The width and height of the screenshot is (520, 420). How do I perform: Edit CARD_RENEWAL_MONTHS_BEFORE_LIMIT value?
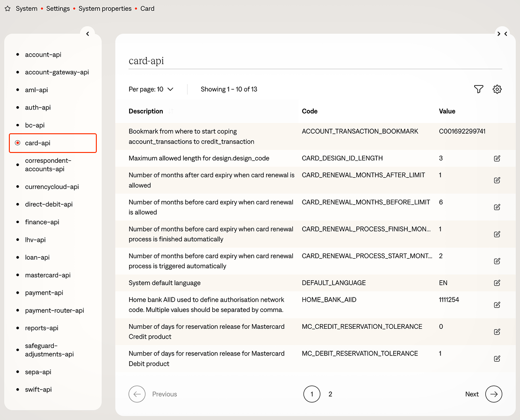[x=497, y=207]
